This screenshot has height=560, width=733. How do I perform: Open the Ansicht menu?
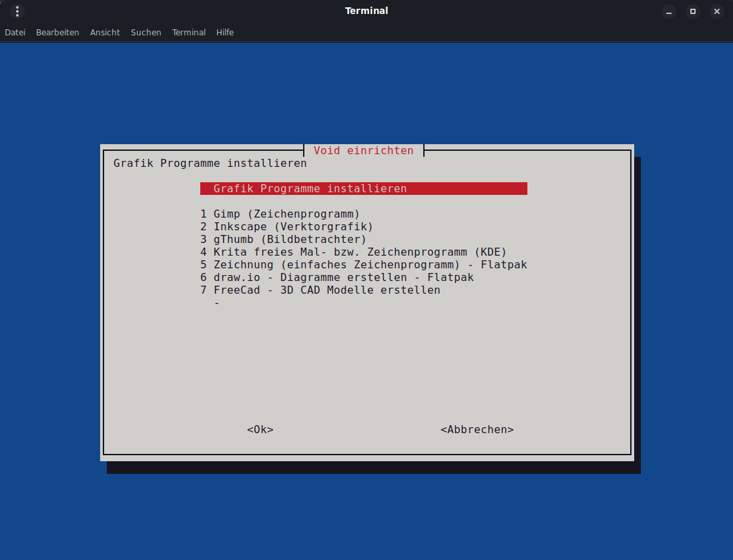click(105, 32)
